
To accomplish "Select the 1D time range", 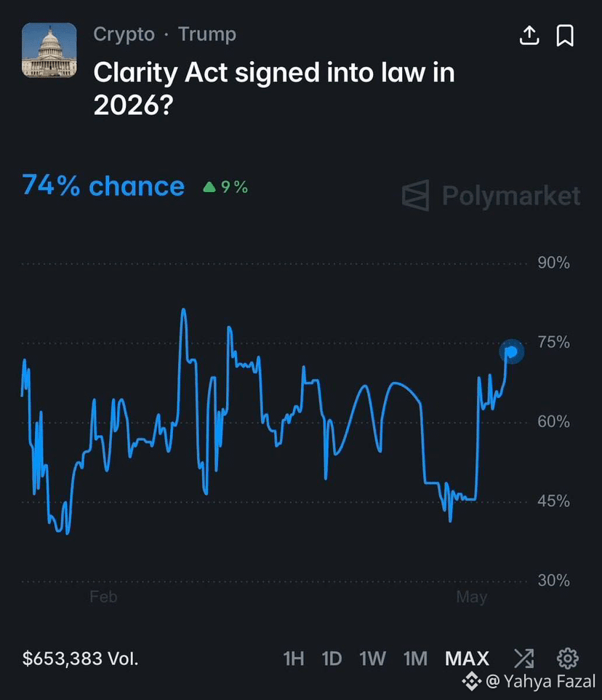I will (332, 659).
